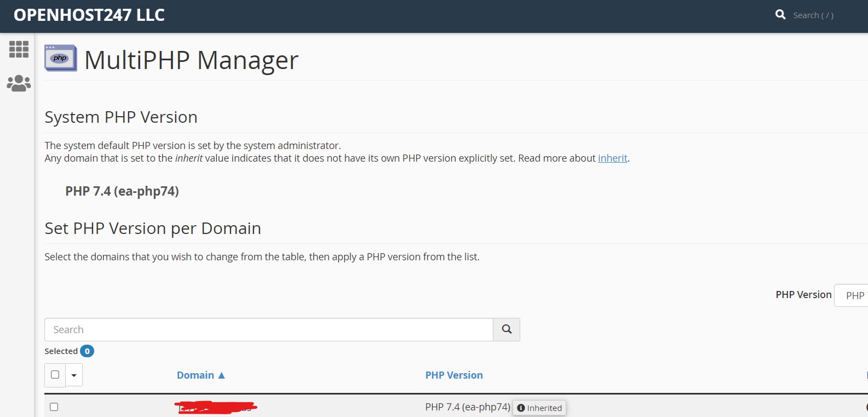
Task: Click the Selected count badge
Action: click(x=87, y=351)
